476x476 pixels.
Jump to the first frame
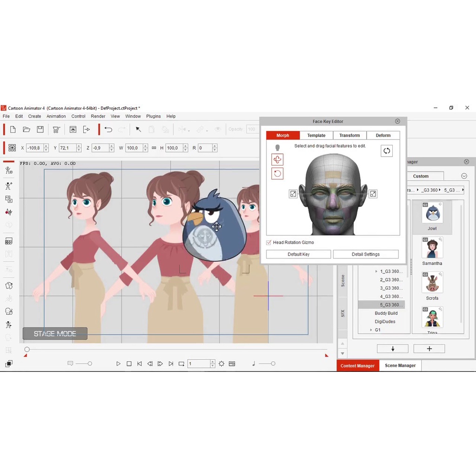[139, 364]
